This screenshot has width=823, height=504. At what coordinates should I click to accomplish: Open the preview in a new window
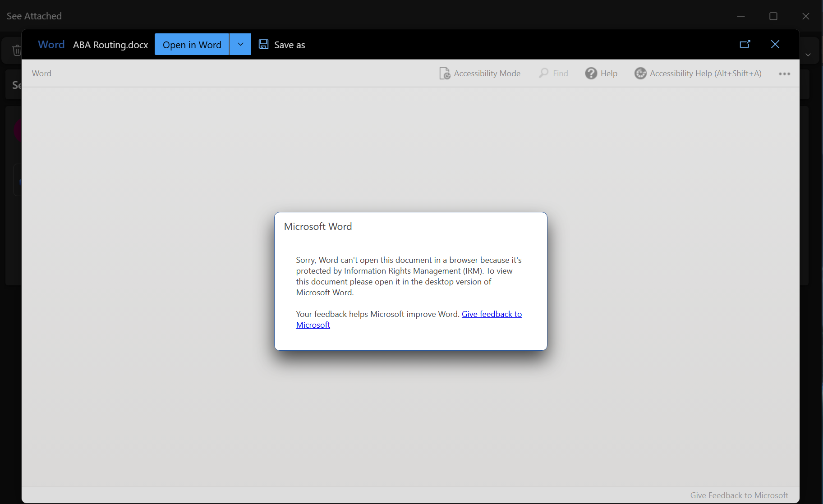point(745,44)
